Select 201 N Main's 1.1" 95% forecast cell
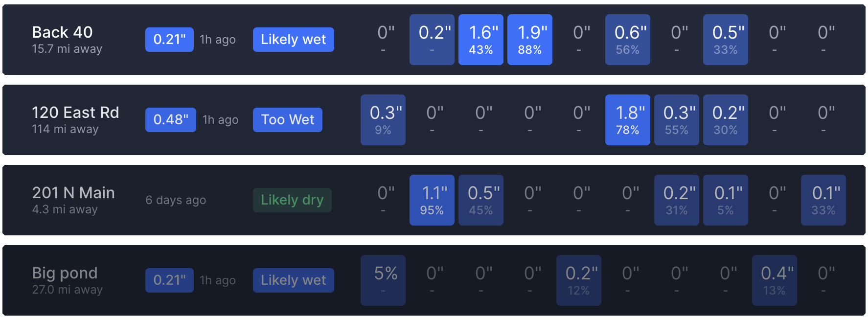Screen dimensions: 868x320 tap(432, 200)
